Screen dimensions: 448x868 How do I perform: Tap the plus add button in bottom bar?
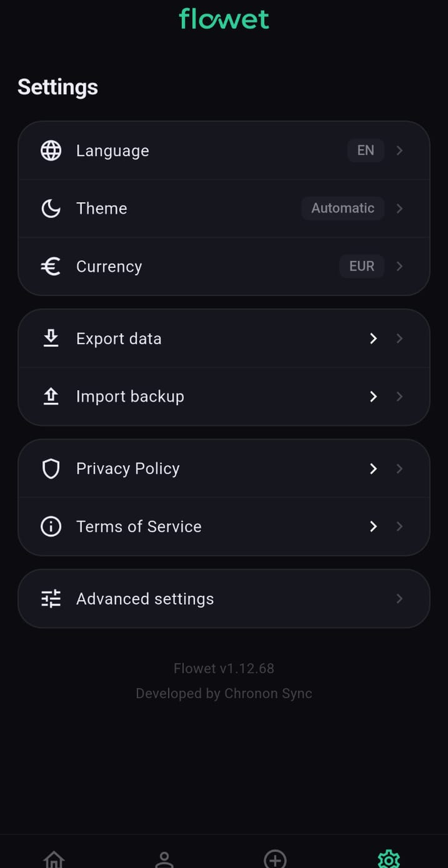click(275, 859)
